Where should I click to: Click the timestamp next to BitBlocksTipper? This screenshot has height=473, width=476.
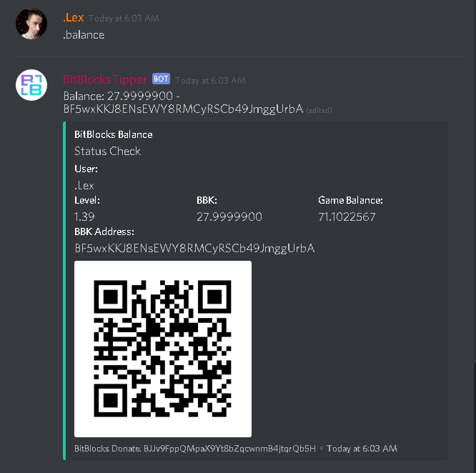[x=210, y=81]
